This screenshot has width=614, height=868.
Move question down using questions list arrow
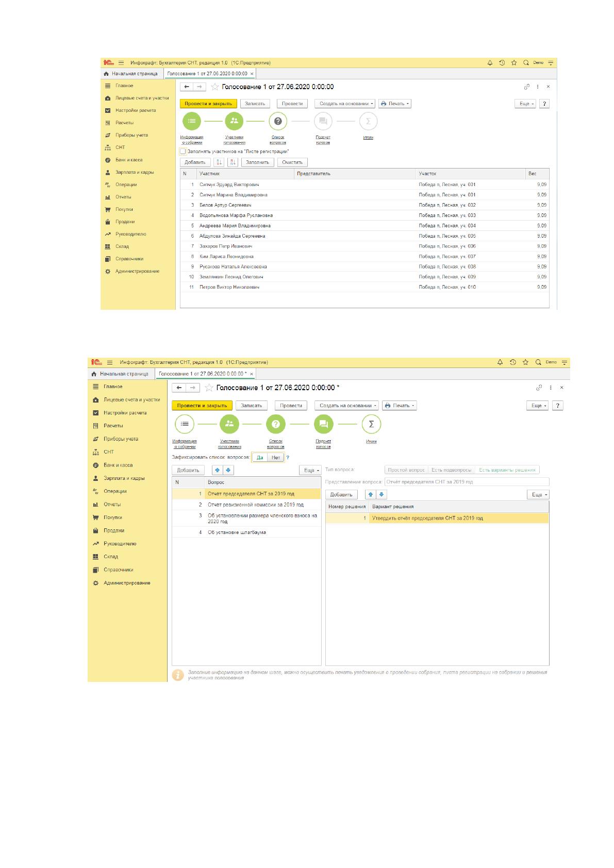click(x=228, y=470)
